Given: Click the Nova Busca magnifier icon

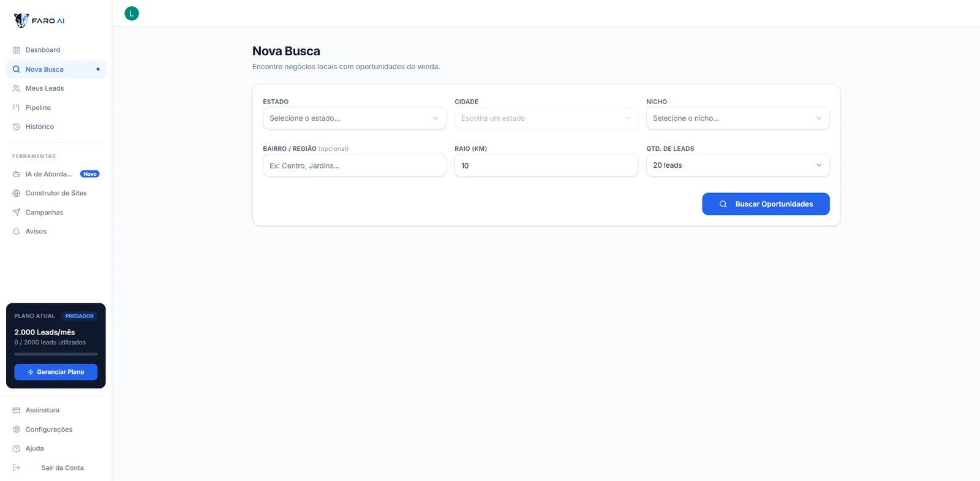Looking at the screenshot, I should click(17, 69).
